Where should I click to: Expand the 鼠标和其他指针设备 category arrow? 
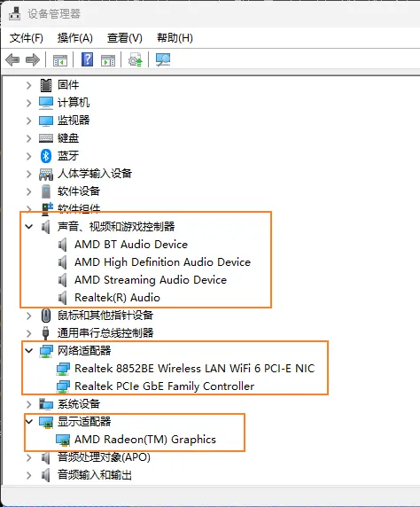click(28, 316)
